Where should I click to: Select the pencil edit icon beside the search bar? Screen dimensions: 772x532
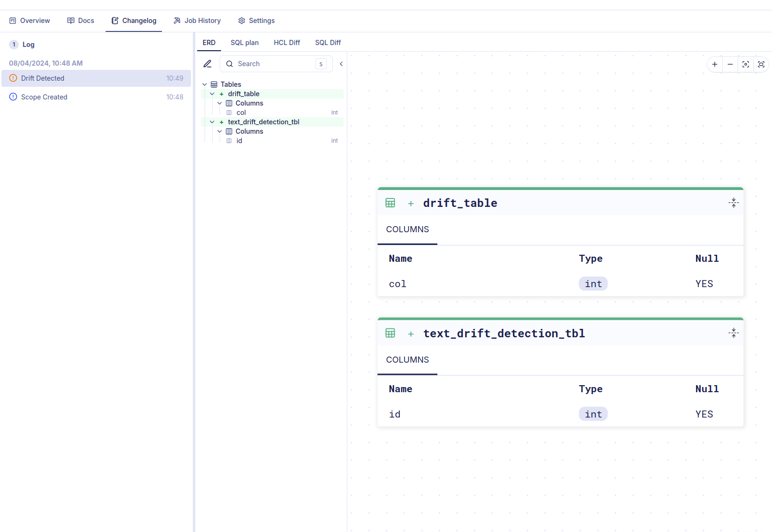pyautogui.click(x=207, y=64)
